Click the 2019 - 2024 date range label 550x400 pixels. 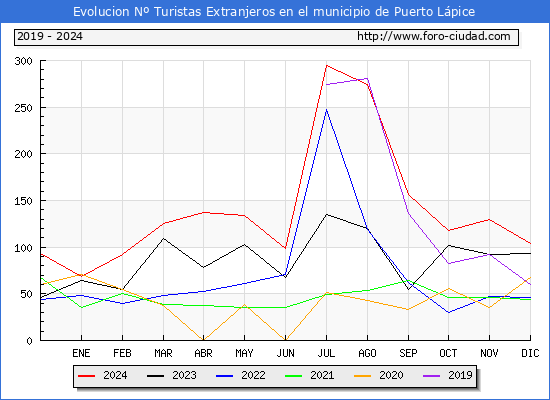click(50, 36)
